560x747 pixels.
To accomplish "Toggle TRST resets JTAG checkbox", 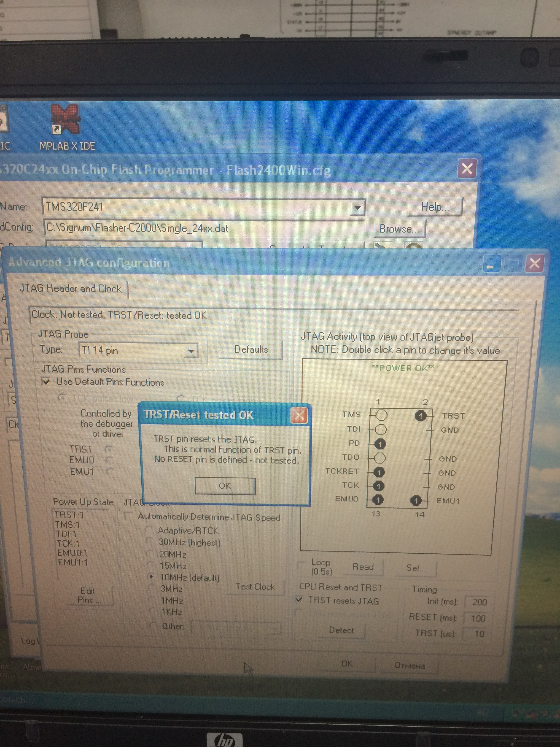I will click(x=299, y=600).
